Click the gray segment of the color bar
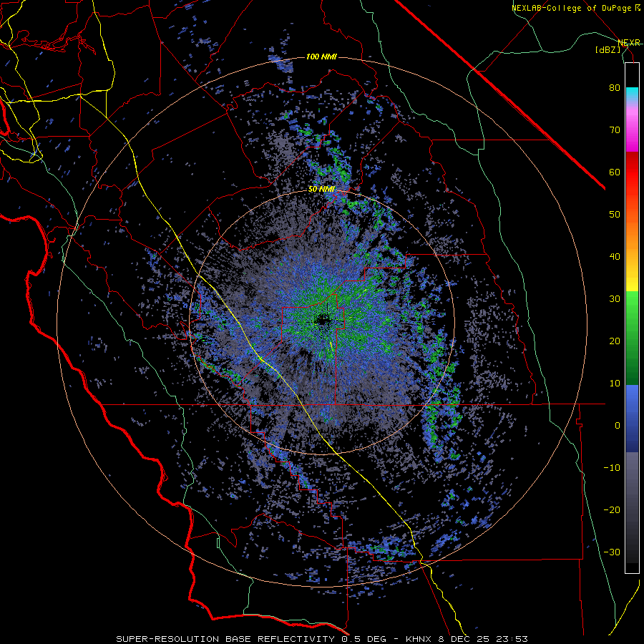Viewport: 644px width, 644px height. [632, 484]
